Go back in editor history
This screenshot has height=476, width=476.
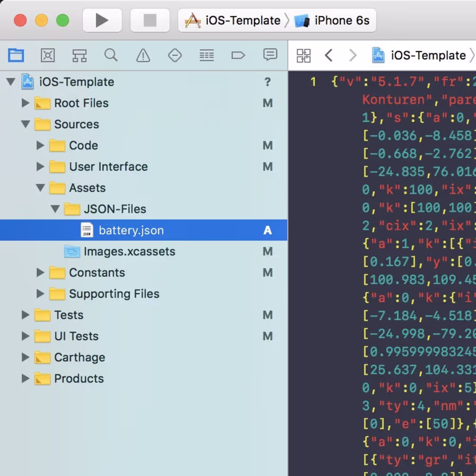329,56
